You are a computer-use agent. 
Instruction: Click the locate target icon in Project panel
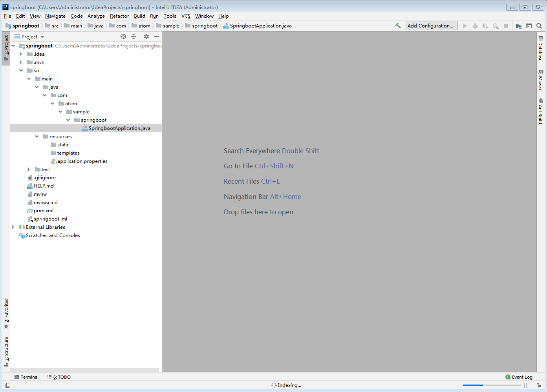[123, 36]
